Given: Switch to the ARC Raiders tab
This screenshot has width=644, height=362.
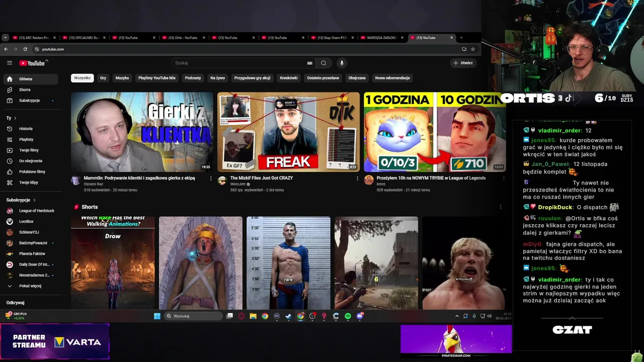Looking at the screenshot, I should click(x=35, y=38).
